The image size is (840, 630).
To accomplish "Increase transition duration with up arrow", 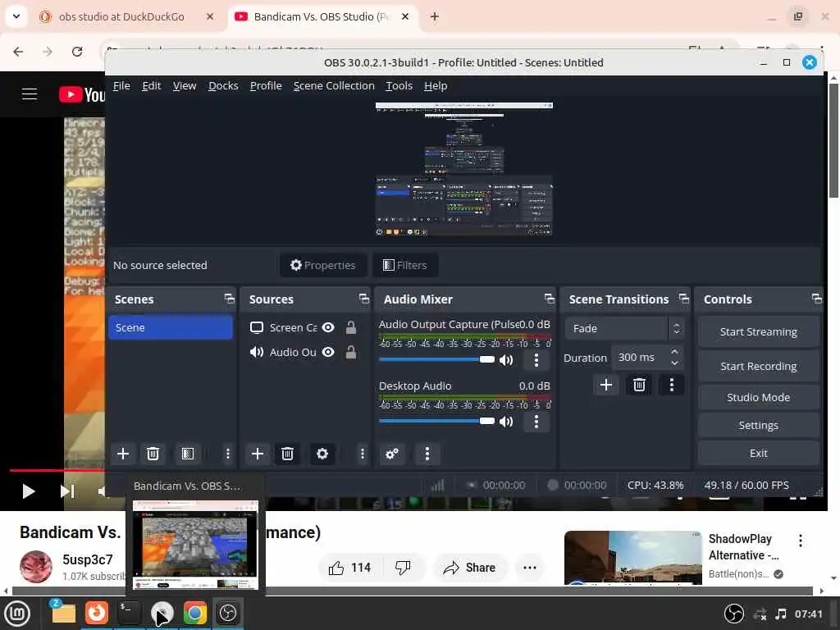I will click(x=674, y=352).
